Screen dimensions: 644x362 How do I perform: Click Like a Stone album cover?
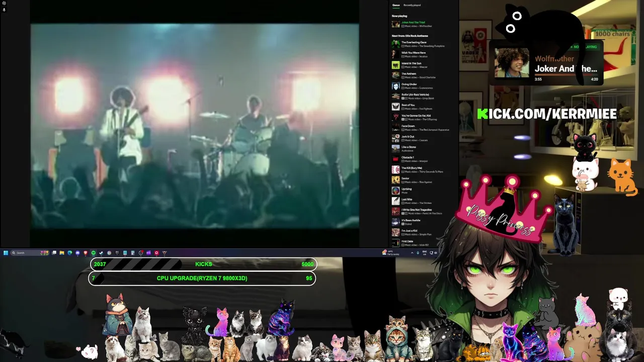pos(395,149)
